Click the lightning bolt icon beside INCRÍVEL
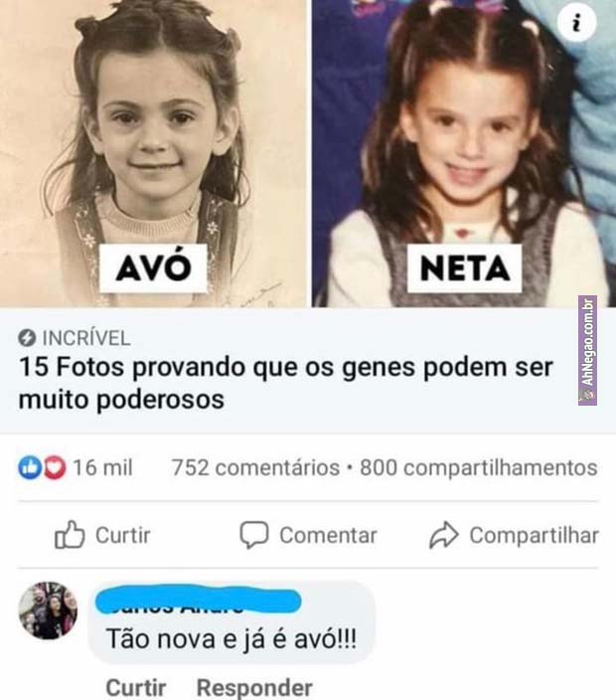Viewport: 616px width, 700px height. pos(27,338)
